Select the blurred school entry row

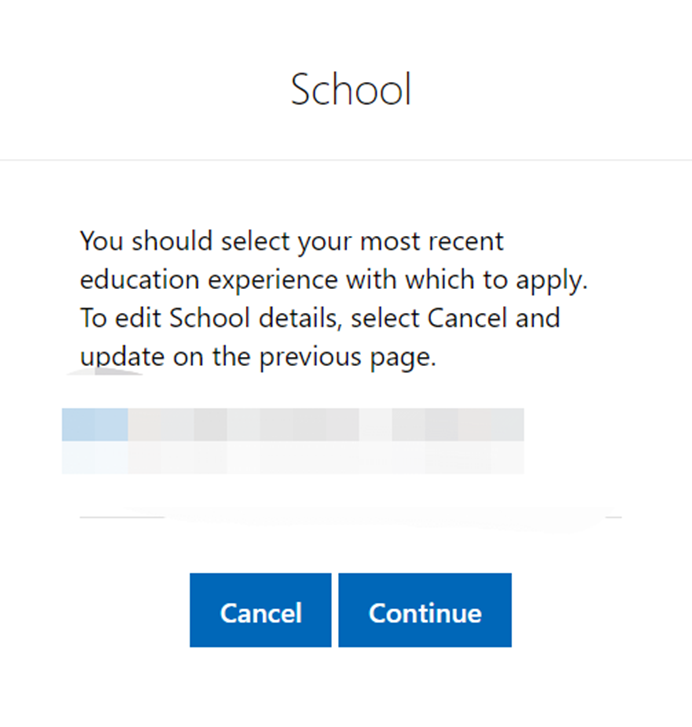293,439
